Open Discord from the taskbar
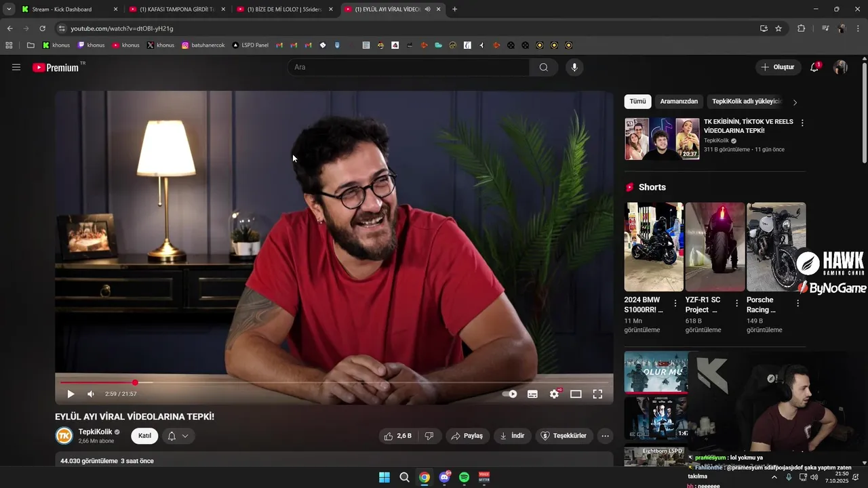 coord(444,477)
